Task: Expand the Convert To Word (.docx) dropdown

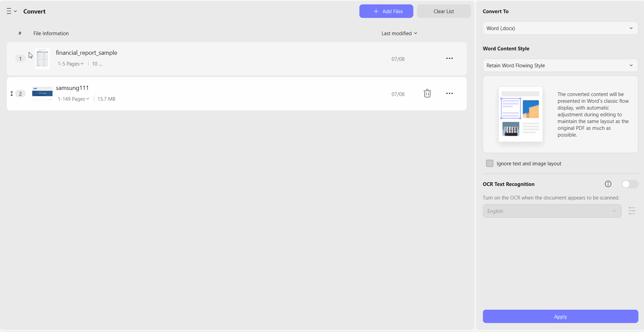Action: coord(560,28)
